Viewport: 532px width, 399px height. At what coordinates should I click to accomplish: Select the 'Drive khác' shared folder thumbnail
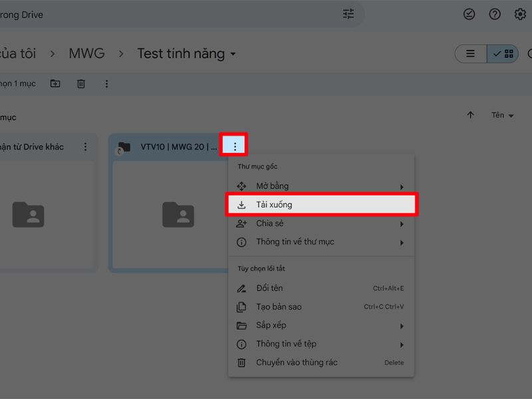coord(47,214)
